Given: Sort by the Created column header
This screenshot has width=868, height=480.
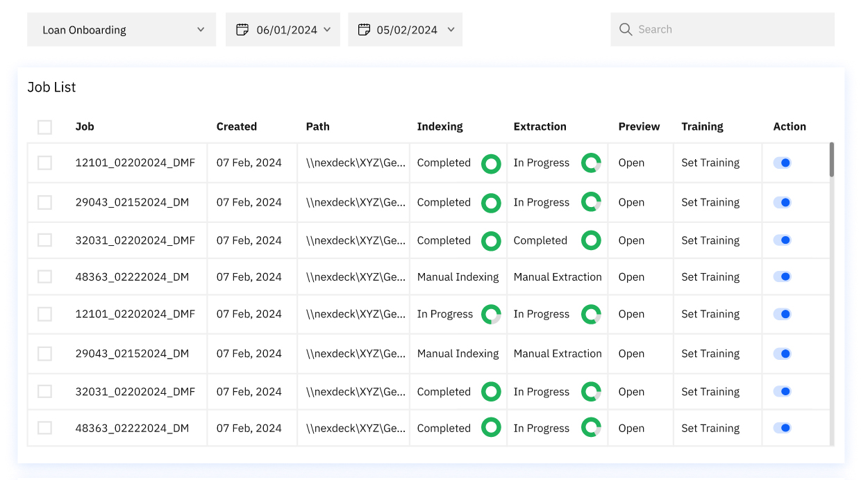Looking at the screenshot, I should pyautogui.click(x=236, y=126).
